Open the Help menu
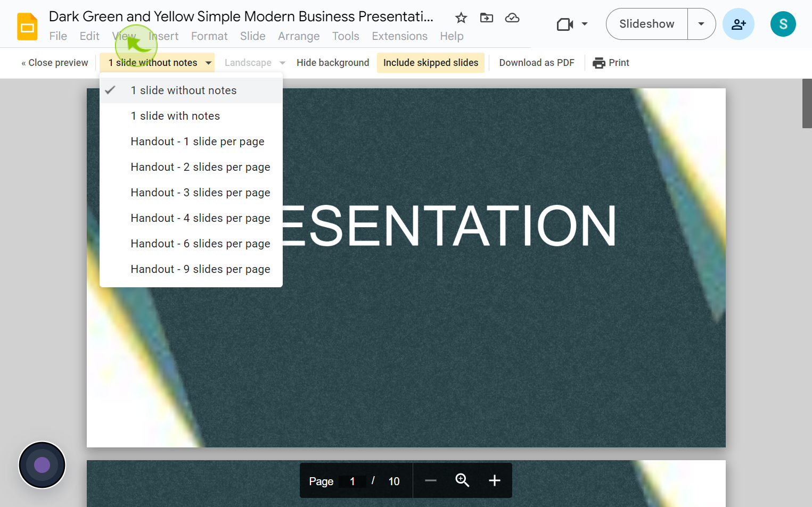Image resolution: width=812 pixels, height=507 pixels. coord(452,36)
